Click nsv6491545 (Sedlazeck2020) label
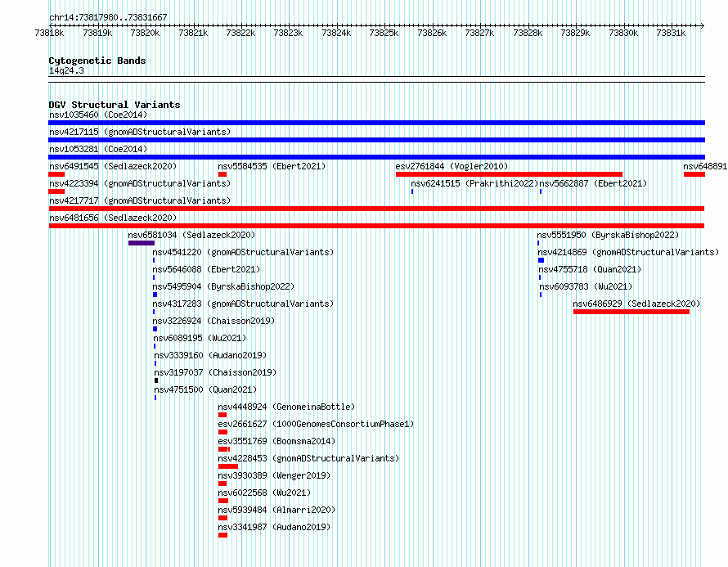Image resolution: width=728 pixels, height=567 pixels. pyautogui.click(x=113, y=166)
